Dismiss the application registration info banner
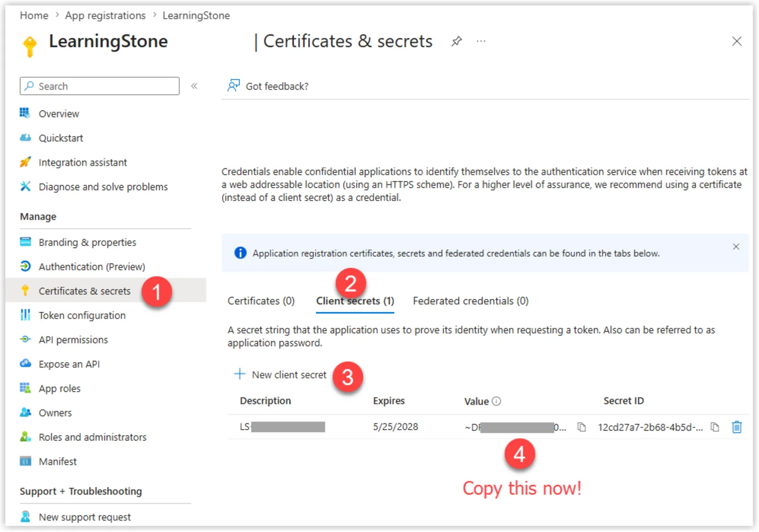759x532 pixels. (x=736, y=247)
